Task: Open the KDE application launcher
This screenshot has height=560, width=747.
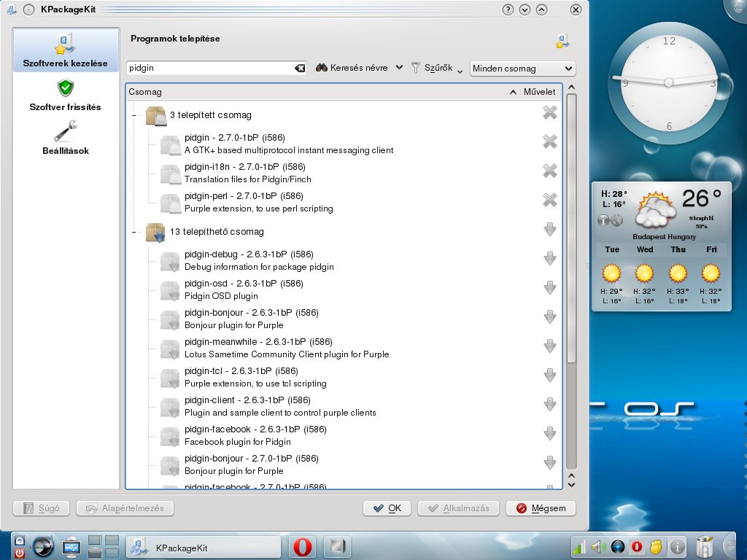Action: click(x=43, y=547)
